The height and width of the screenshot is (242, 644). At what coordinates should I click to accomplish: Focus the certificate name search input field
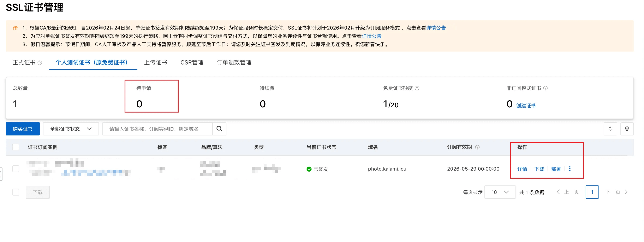[157, 129]
